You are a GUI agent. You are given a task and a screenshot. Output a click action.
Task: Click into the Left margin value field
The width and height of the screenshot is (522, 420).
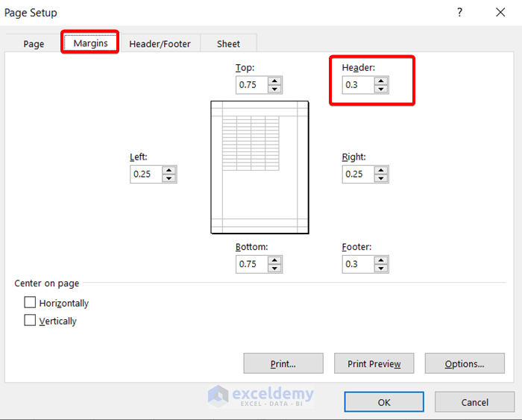146,175
